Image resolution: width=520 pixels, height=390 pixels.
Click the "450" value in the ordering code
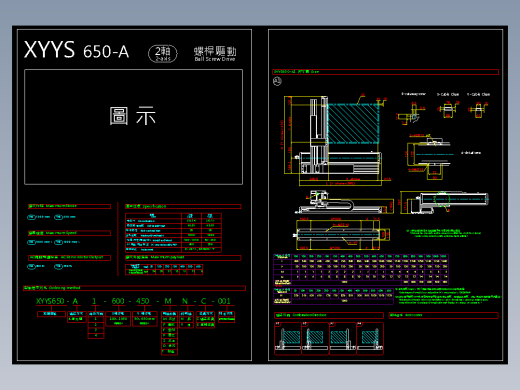pos(142,301)
